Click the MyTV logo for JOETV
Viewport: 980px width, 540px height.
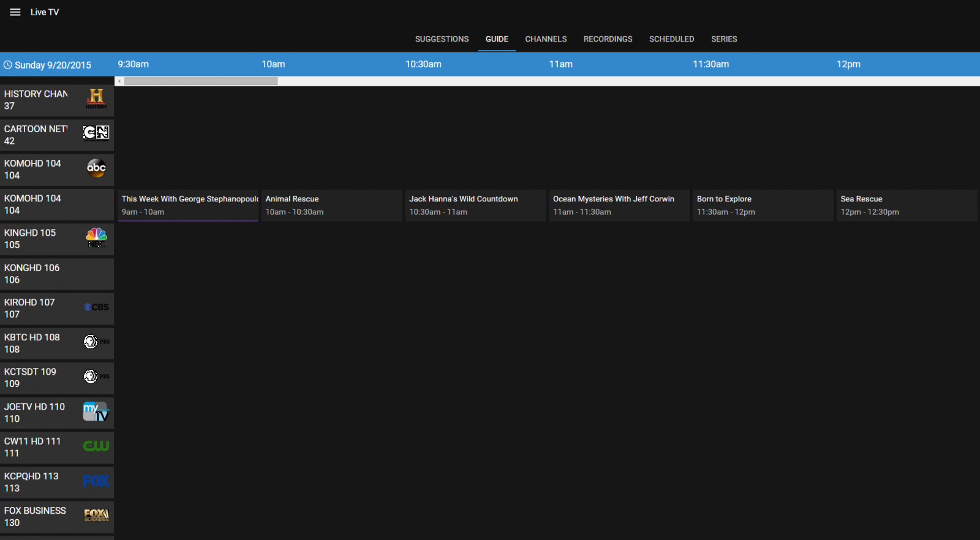coord(96,412)
